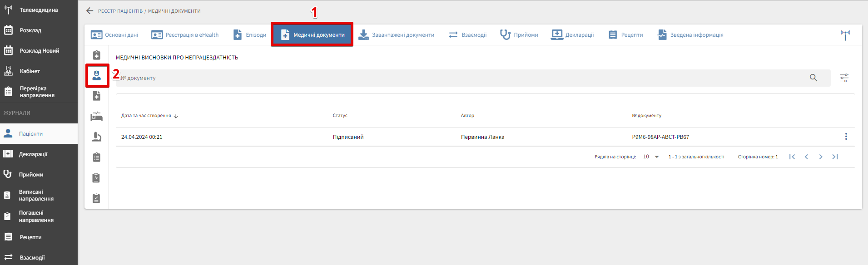The width and height of the screenshot is (868, 265).
Task: Open the filter settings icon
Action: tap(844, 78)
